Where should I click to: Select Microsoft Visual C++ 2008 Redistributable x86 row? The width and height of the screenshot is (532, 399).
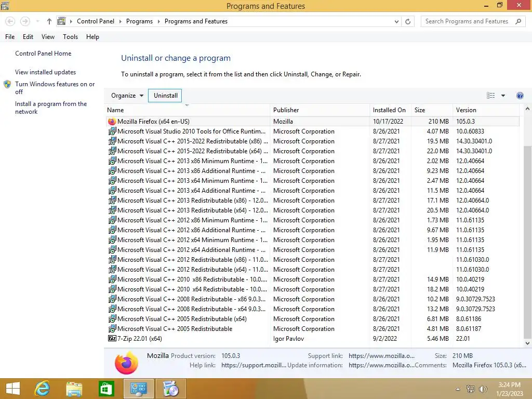313,299
